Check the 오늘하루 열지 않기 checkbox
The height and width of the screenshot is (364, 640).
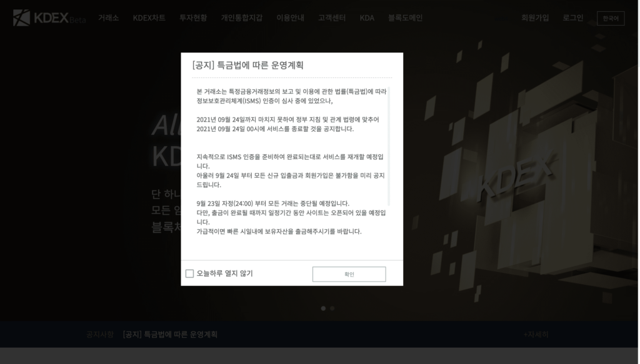click(x=189, y=273)
